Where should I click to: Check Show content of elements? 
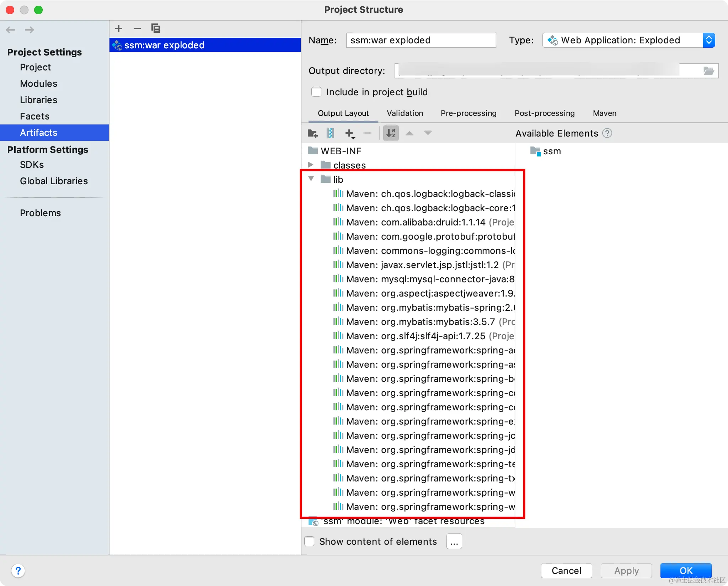click(x=310, y=542)
